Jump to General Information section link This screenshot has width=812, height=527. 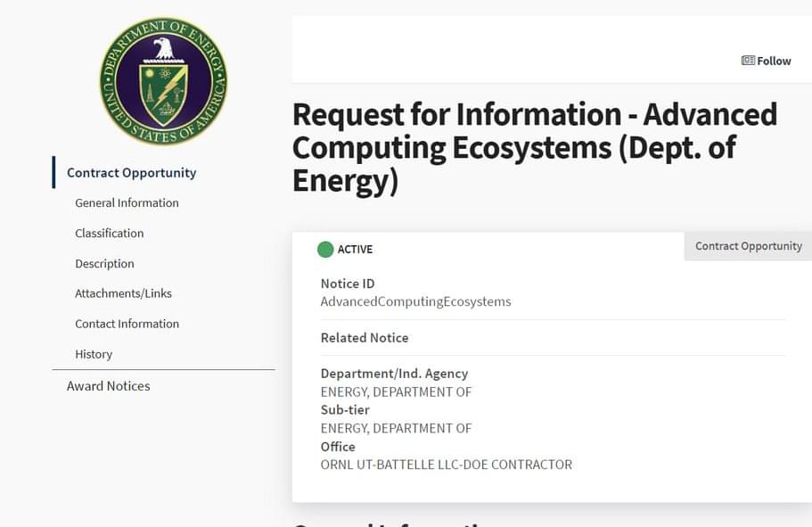pos(127,203)
